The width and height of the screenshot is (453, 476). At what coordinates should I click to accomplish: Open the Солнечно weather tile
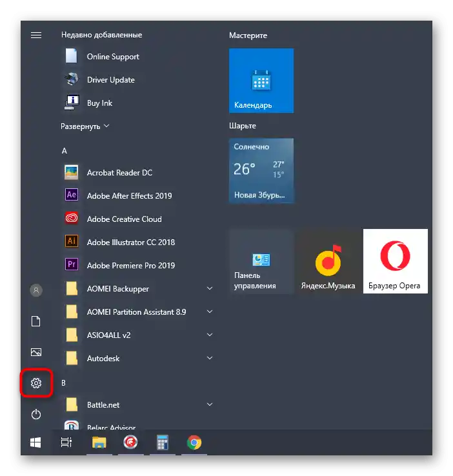point(261,171)
